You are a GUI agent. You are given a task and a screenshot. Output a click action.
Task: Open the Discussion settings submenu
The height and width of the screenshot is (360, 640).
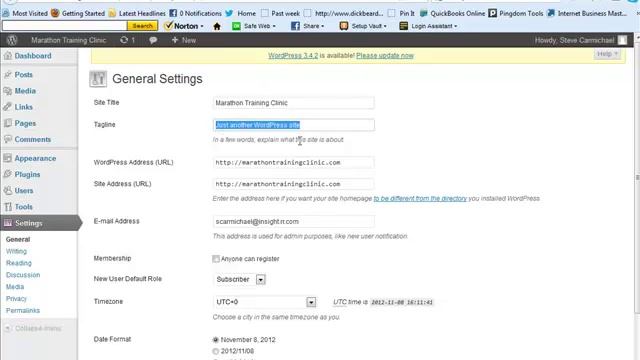[23, 275]
